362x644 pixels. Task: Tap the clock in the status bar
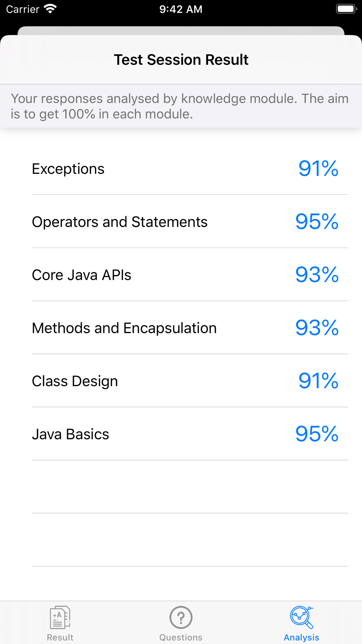click(181, 9)
